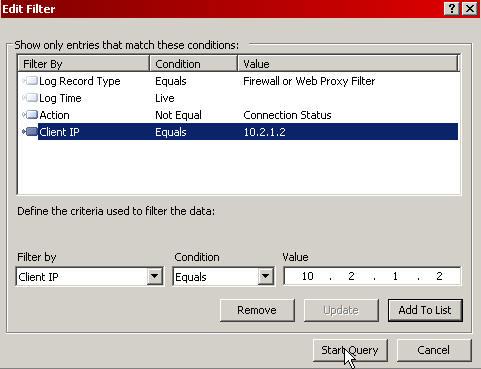Select the Action filter row
Screen dimensions: 481x369
click(x=239, y=115)
